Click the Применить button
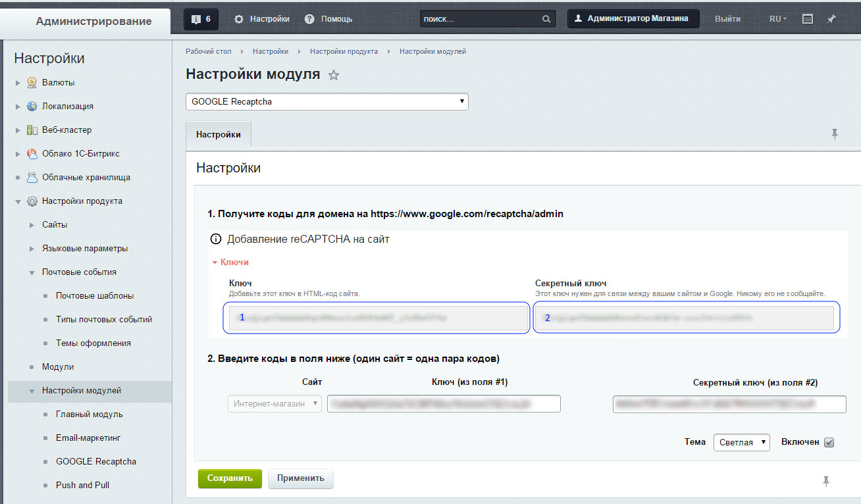The height and width of the screenshot is (504, 861). (x=301, y=478)
